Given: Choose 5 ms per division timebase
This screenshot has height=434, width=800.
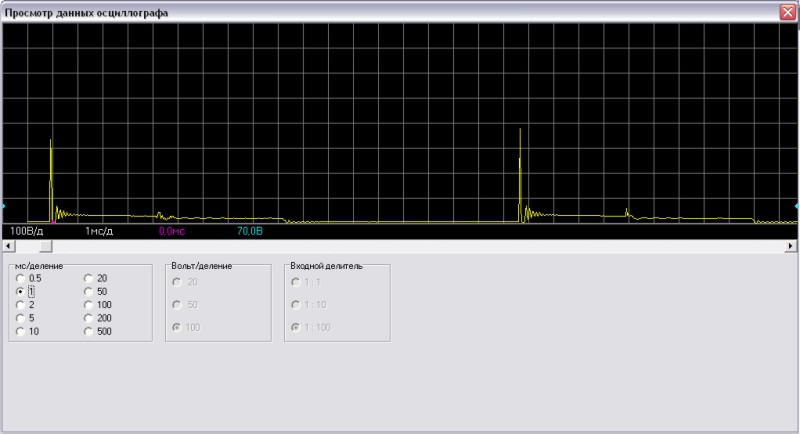Looking at the screenshot, I should coord(20,318).
